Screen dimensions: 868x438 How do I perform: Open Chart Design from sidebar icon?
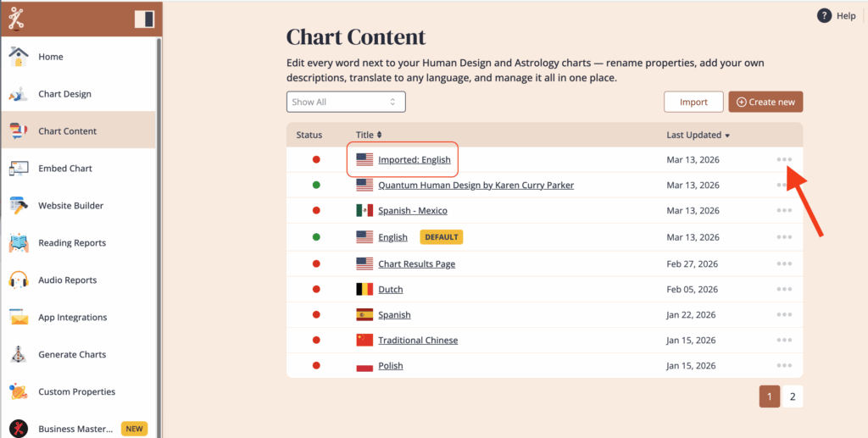click(x=19, y=94)
